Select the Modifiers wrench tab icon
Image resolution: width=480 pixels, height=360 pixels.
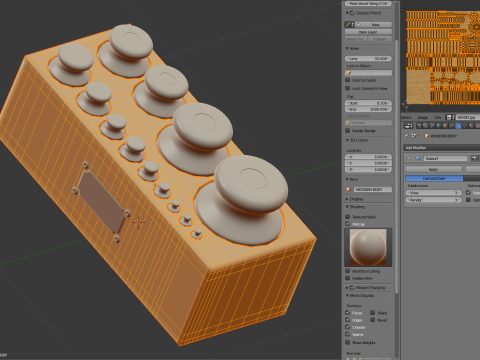(x=458, y=126)
